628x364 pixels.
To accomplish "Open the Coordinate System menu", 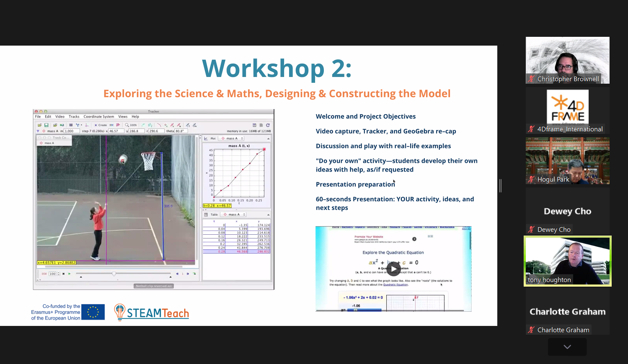I will click(x=98, y=117).
